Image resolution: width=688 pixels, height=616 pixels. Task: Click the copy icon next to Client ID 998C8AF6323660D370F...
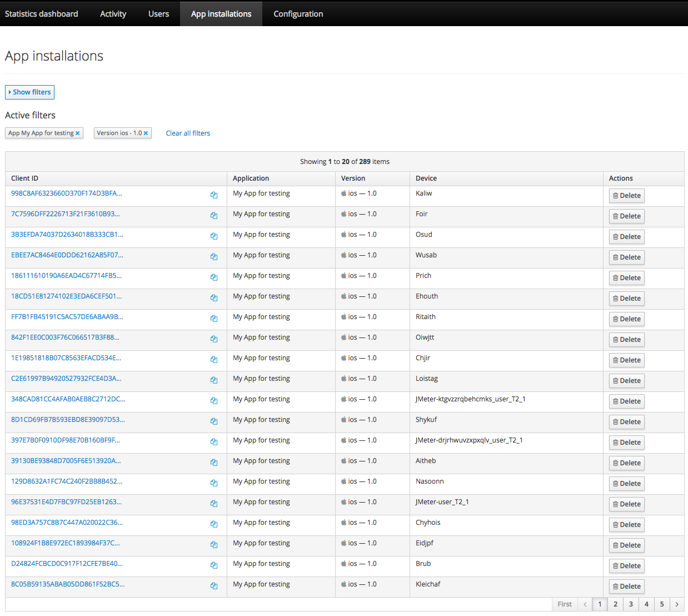214,195
